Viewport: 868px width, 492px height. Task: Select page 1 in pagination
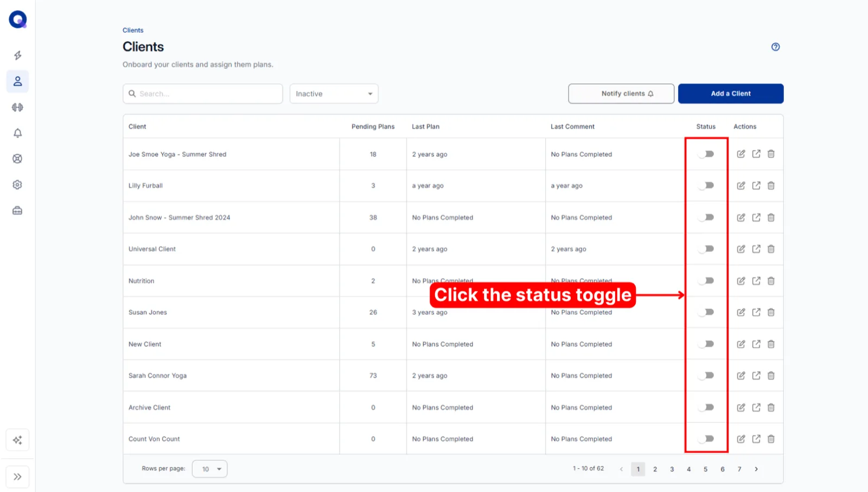[638, 469]
